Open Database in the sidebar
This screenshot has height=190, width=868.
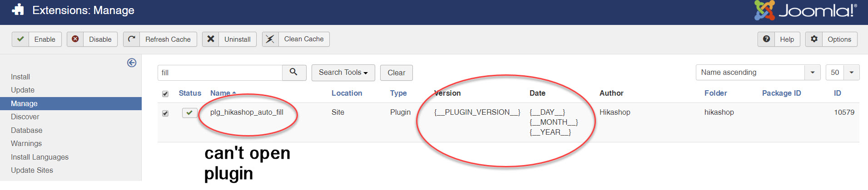(26, 131)
